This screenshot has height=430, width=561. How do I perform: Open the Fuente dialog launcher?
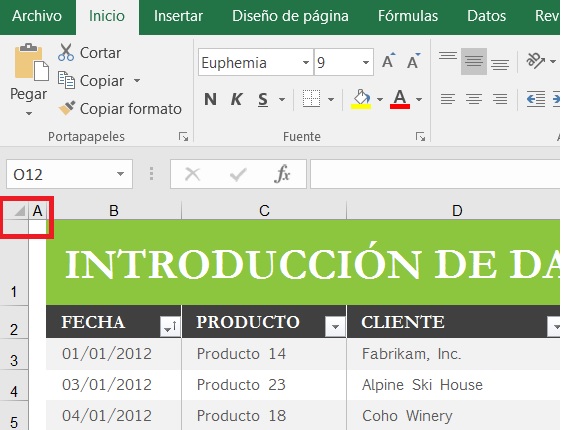point(420,137)
